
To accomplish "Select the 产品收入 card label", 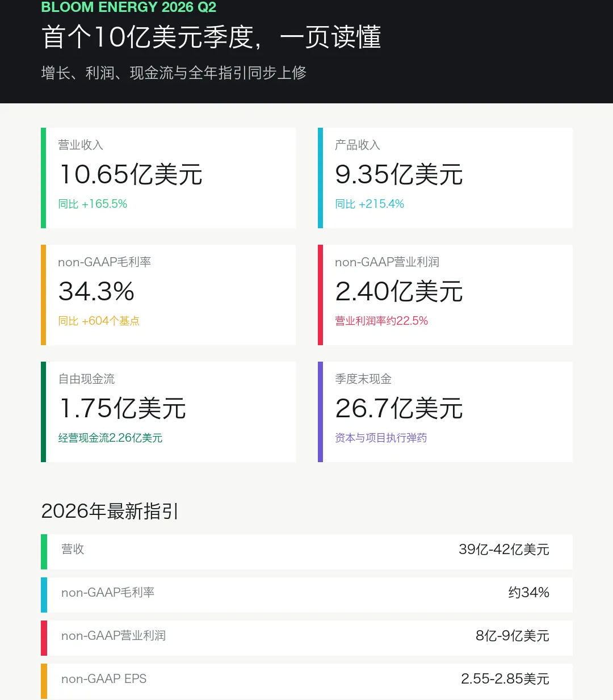I will [358, 145].
